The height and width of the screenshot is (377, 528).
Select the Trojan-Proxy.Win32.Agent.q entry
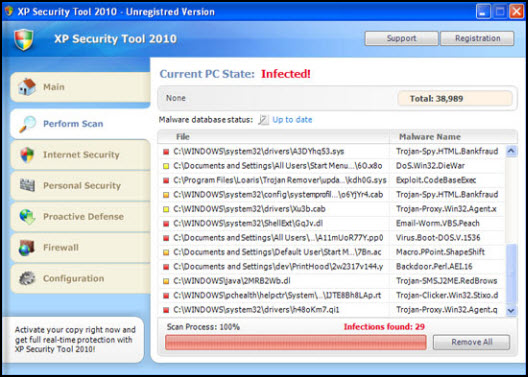[447, 310]
